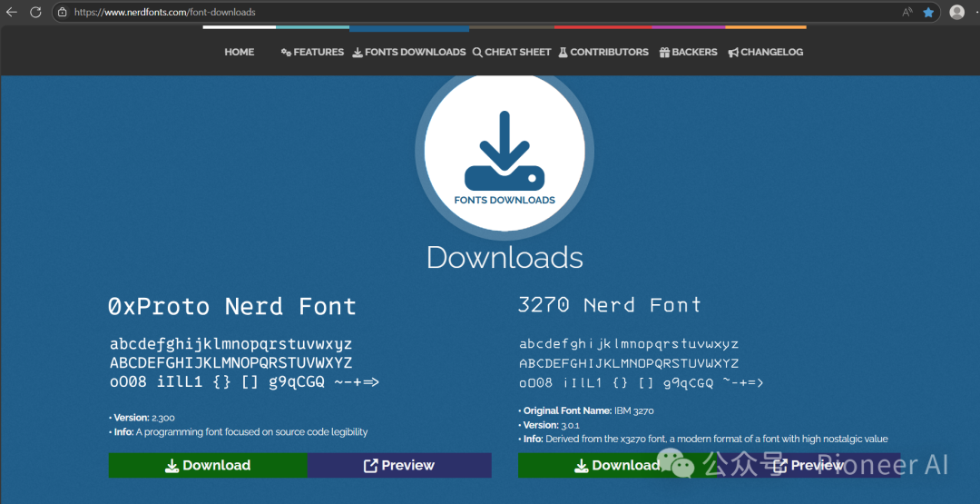Click the 3270 Info description line

point(703,439)
